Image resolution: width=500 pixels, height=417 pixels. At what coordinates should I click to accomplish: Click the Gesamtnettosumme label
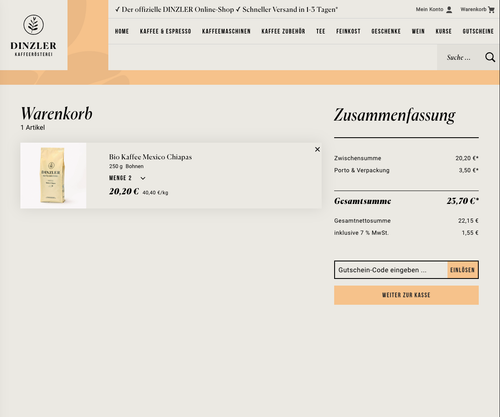[362, 220]
